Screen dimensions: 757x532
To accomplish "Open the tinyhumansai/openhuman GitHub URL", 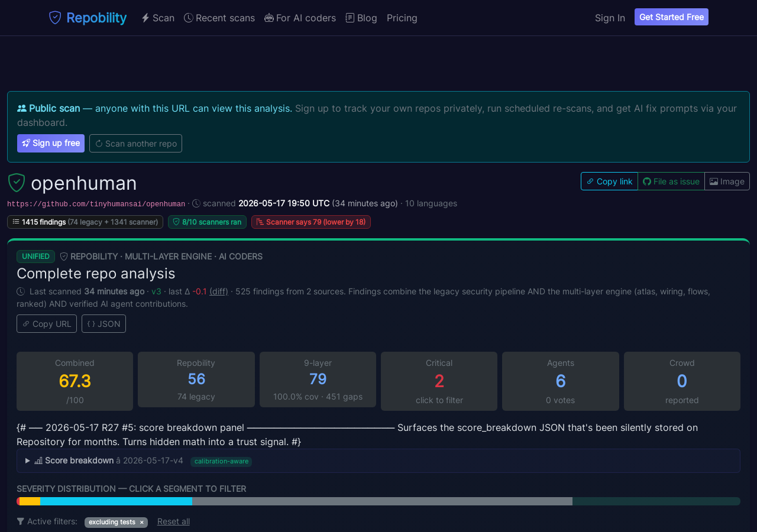I will 96,204.
